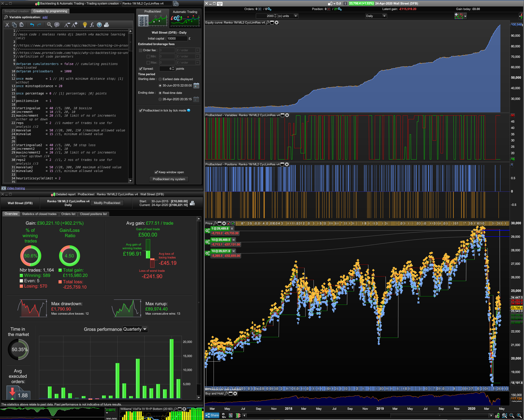Switch to Closed positions list tab
The width and height of the screenshot is (524, 420).
[x=93, y=214]
